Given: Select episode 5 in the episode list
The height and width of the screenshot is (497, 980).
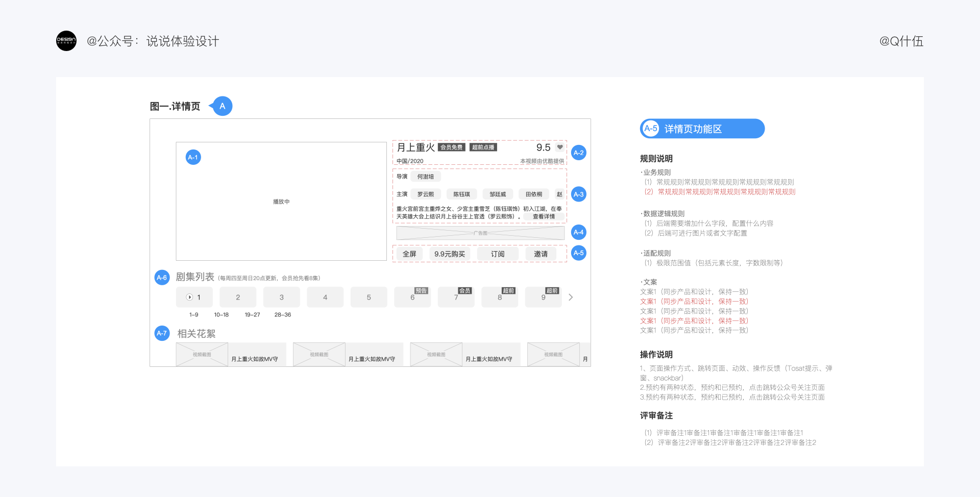Looking at the screenshot, I should 369,297.
